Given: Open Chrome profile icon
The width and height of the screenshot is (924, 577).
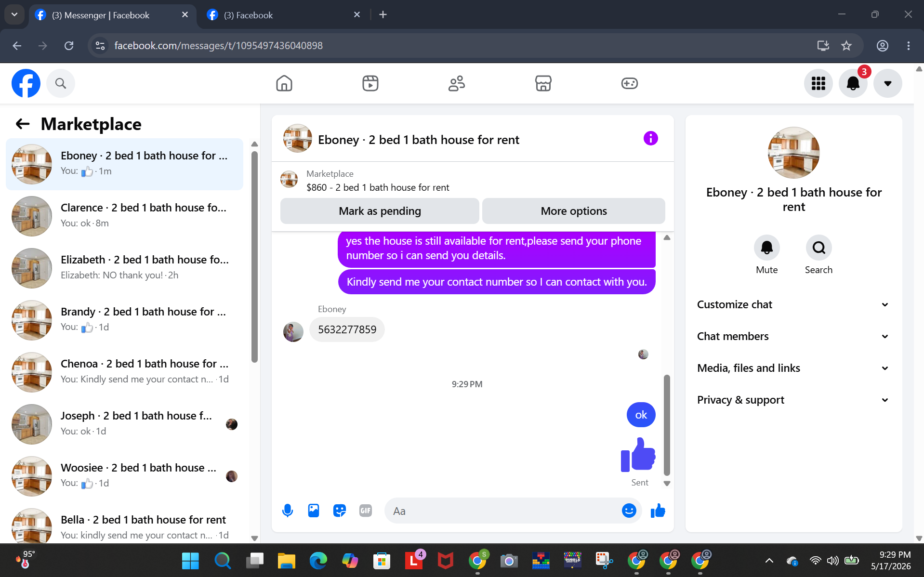Looking at the screenshot, I should (x=882, y=46).
